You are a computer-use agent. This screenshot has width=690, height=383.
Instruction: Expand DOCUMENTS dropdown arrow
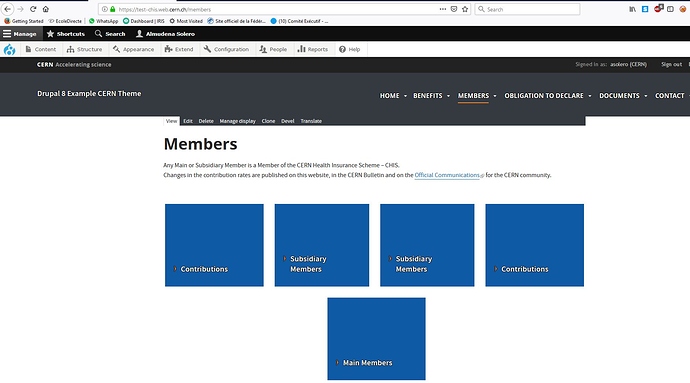tap(646, 96)
